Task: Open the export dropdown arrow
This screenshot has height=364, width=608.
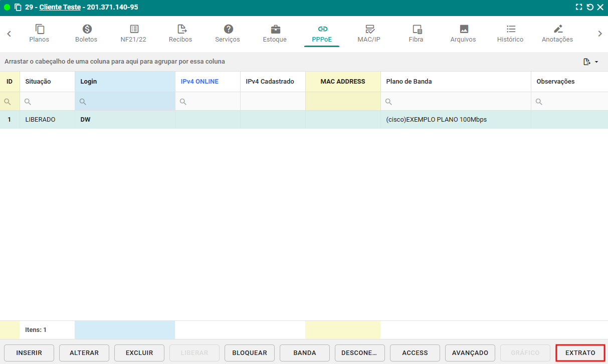Action: 596,62
